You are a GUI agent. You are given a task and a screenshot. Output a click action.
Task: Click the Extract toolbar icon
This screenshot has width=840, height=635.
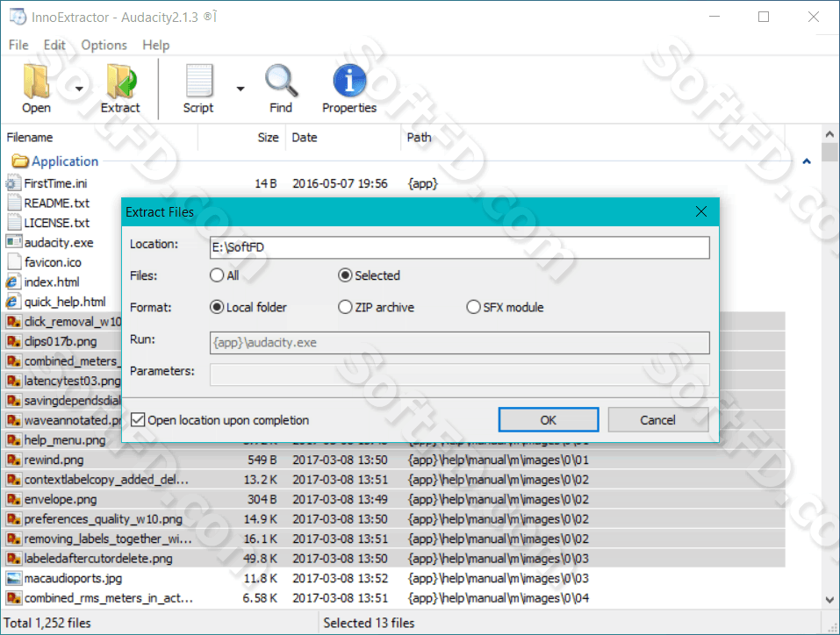121,81
